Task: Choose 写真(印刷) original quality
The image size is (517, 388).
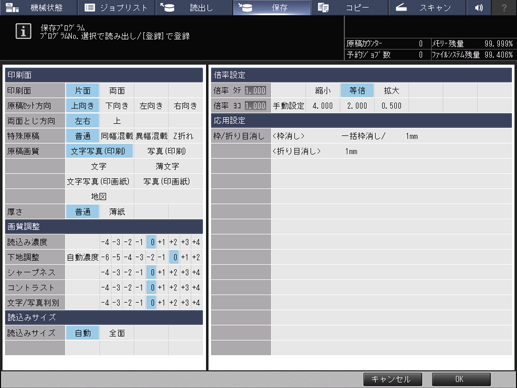Action: pos(168,151)
